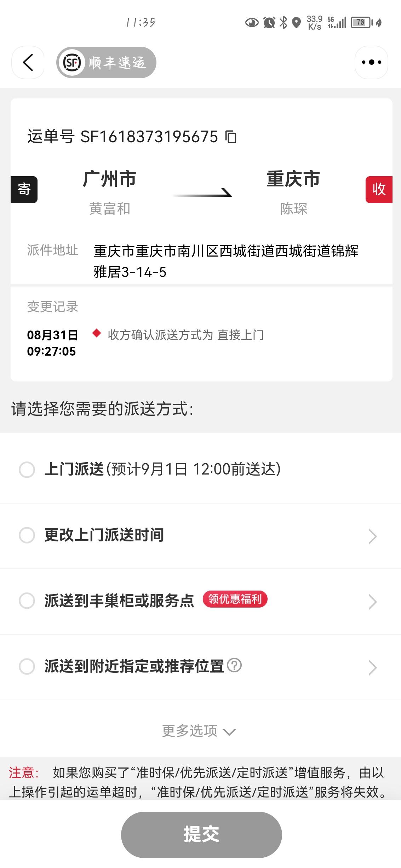Select 派送到附近指定或推荐位置 radio option
401x868 pixels.
click(x=27, y=666)
